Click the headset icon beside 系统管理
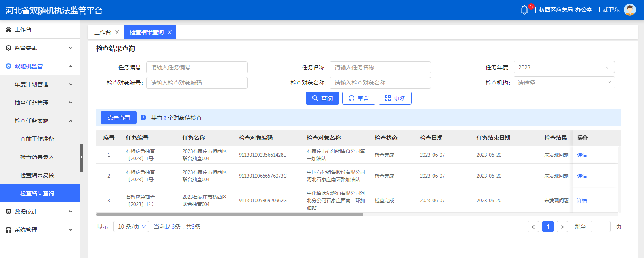This screenshot has height=258, width=644. click(8, 230)
